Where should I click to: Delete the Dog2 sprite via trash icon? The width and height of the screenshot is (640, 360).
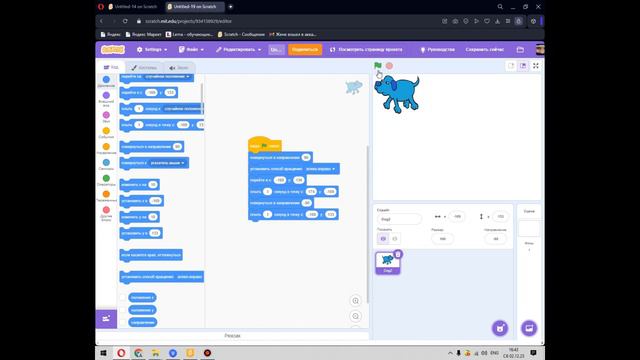[398, 254]
